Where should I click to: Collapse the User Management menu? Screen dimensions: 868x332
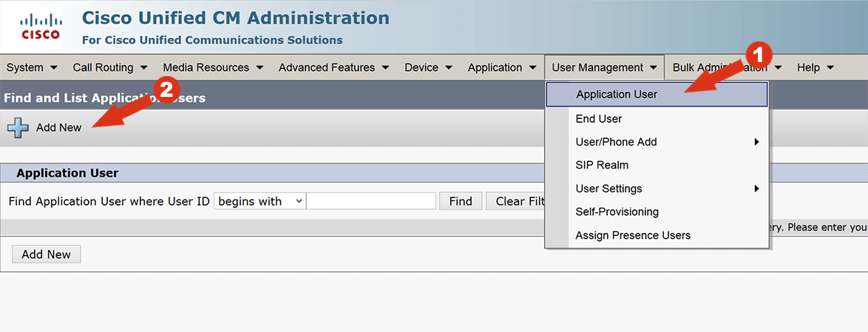(x=605, y=67)
